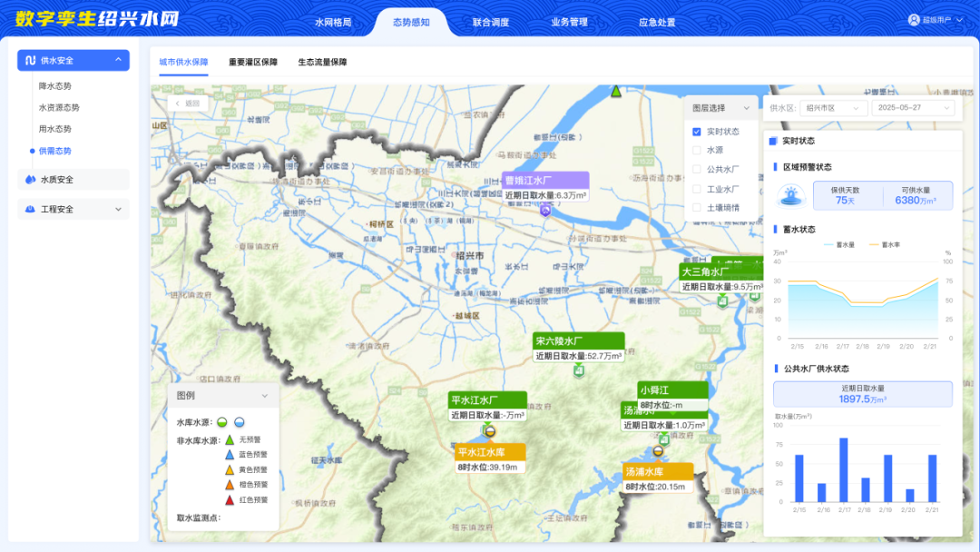
Task: Open the 图层选择 dropdown
Action: (x=720, y=108)
